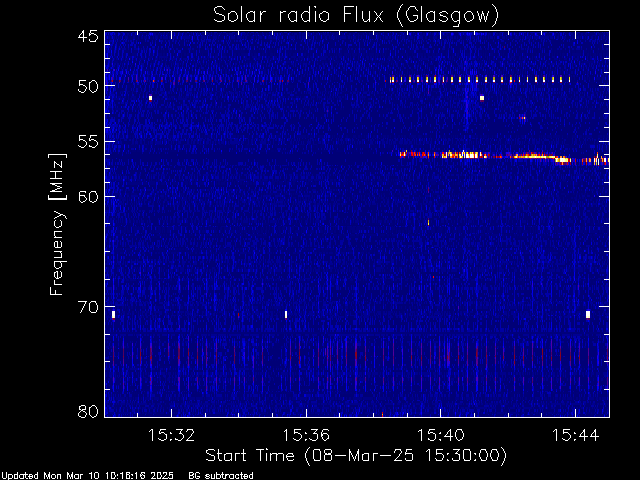Select the 70 MHz frequency tick label
The height and width of the screenshot is (480, 640).
[x=88, y=307]
